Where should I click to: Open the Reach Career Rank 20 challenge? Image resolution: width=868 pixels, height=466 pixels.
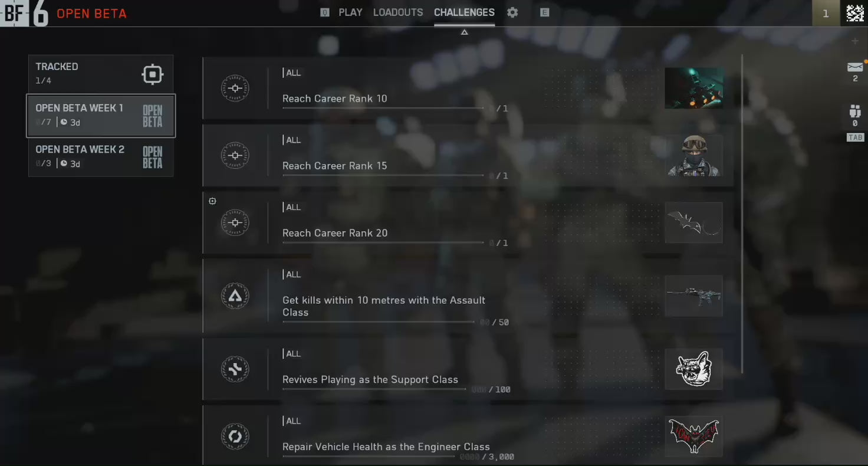click(x=468, y=223)
